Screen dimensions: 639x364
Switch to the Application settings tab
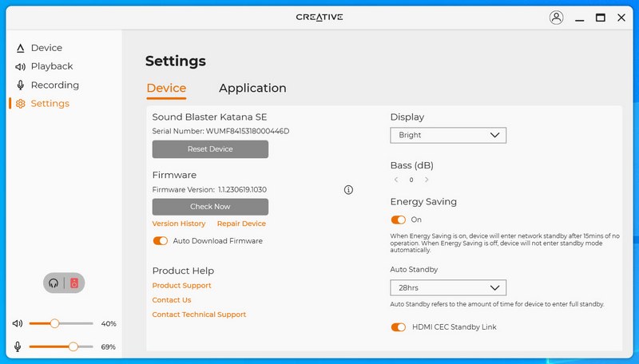coord(252,88)
